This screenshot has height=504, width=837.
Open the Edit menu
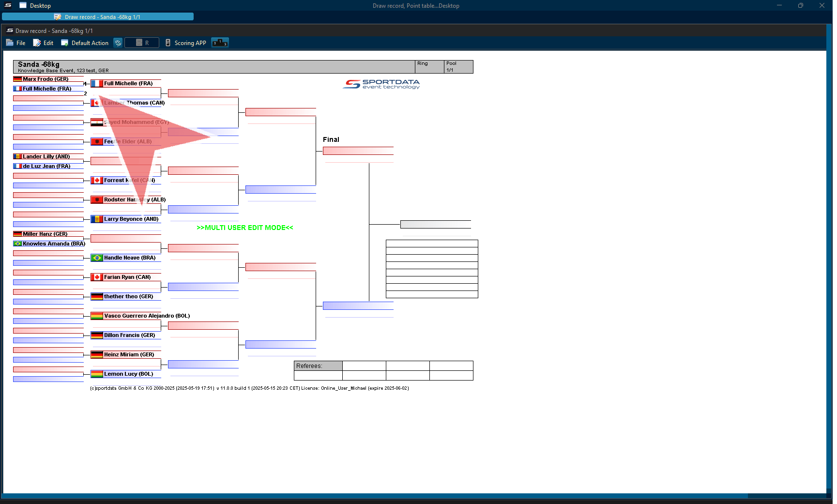(x=43, y=43)
